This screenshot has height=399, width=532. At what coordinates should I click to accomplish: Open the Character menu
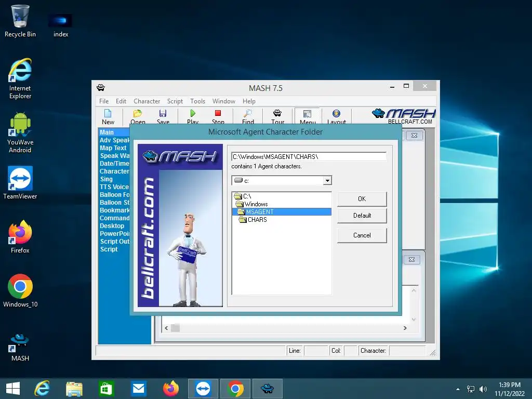(147, 101)
